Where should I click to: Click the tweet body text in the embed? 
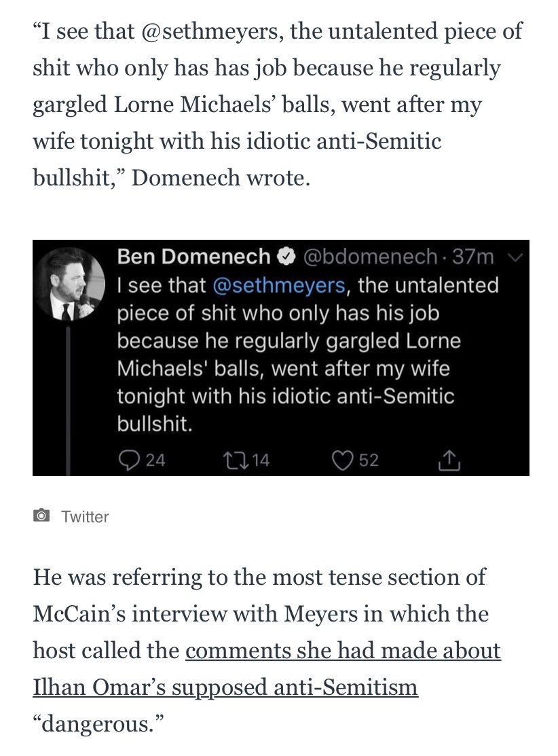coord(308,355)
